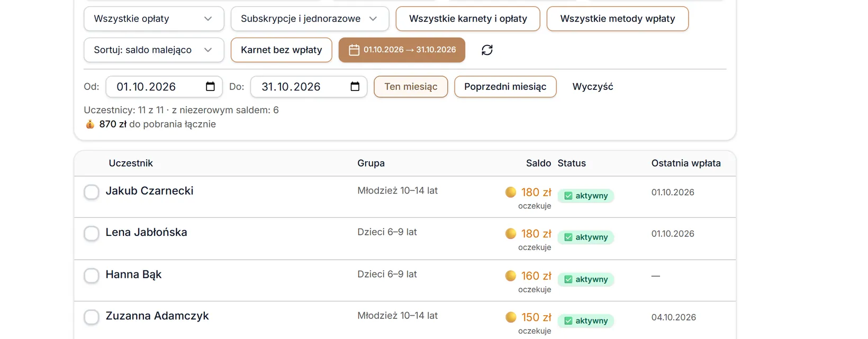Click the 01.10.2026 → 31.10.2026 date range button
Image resolution: width=868 pixels, height=339 pixels.
[x=402, y=50]
